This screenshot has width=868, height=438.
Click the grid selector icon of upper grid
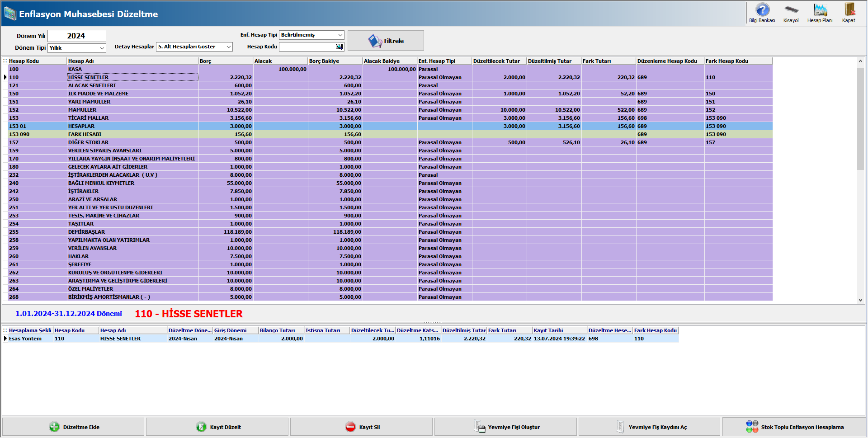(x=5, y=61)
